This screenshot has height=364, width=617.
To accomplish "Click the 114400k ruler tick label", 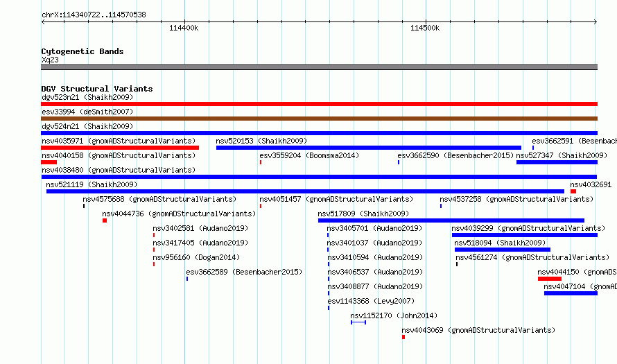I will pyautogui.click(x=184, y=28).
